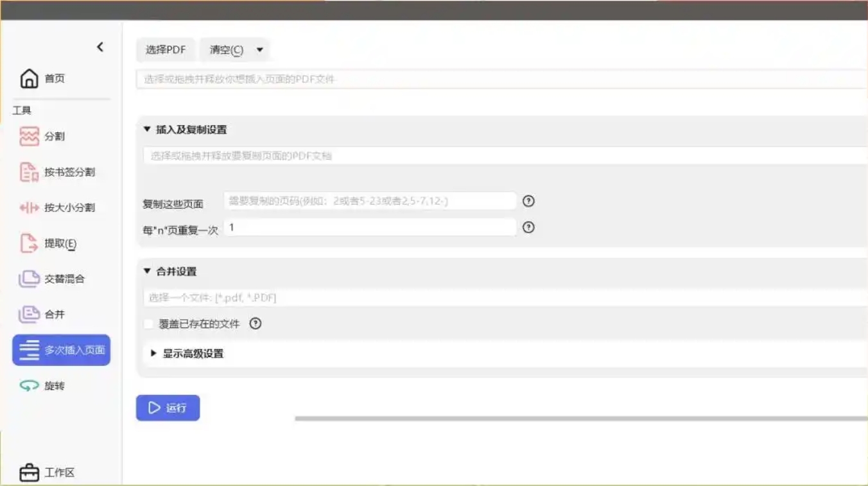This screenshot has width=868, height=486.
Task: Click help icon beside 覆盖已存在的文件
Action: pos(256,324)
